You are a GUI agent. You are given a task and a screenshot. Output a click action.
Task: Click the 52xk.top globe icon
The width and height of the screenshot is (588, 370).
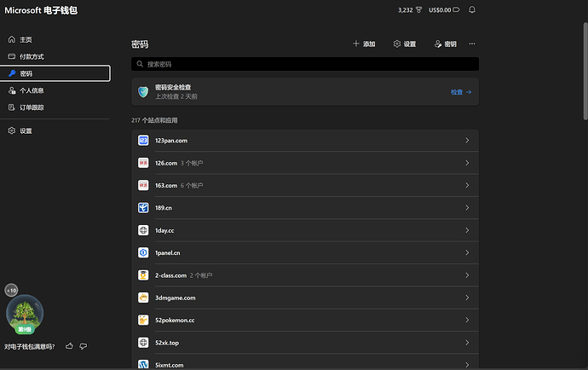143,343
